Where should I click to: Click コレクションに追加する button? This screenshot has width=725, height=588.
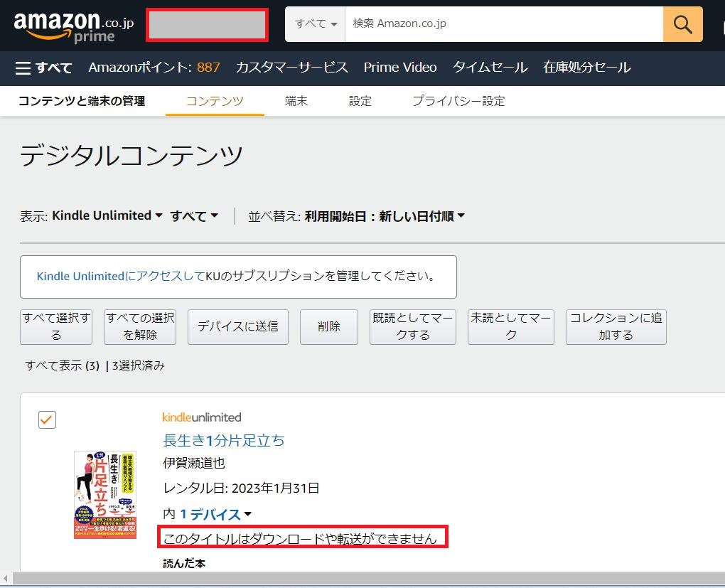pos(616,326)
